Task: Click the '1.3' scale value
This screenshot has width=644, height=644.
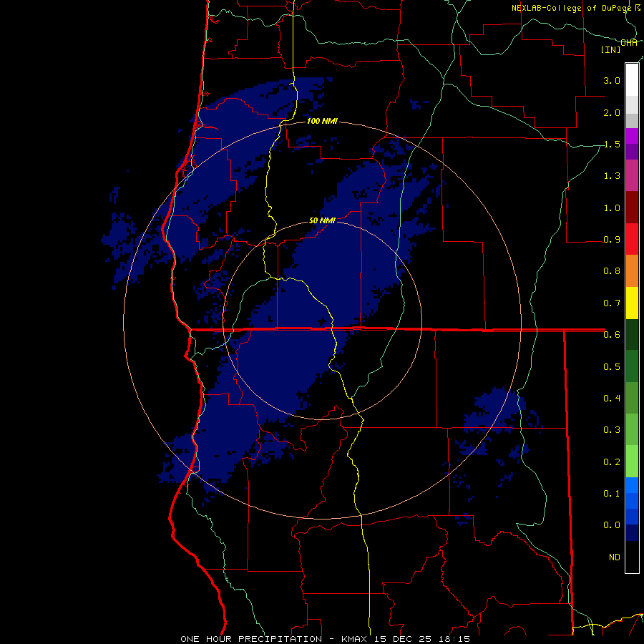Action: pyautogui.click(x=612, y=176)
